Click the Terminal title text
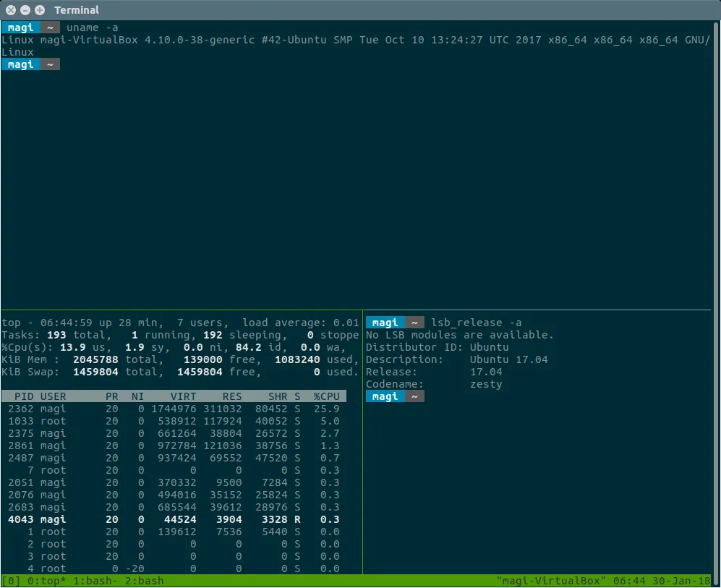721x588 pixels. click(77, 10)
